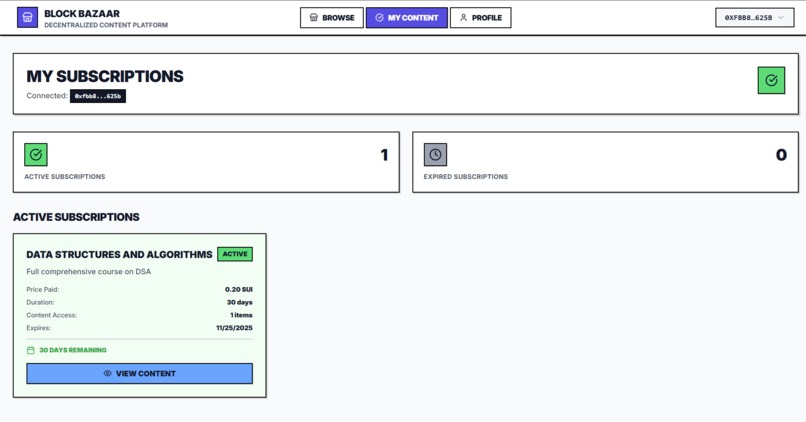Click the expiry date '11/25/2025'
This screenshot has height=422, width=806.
(x=234, y=328)
